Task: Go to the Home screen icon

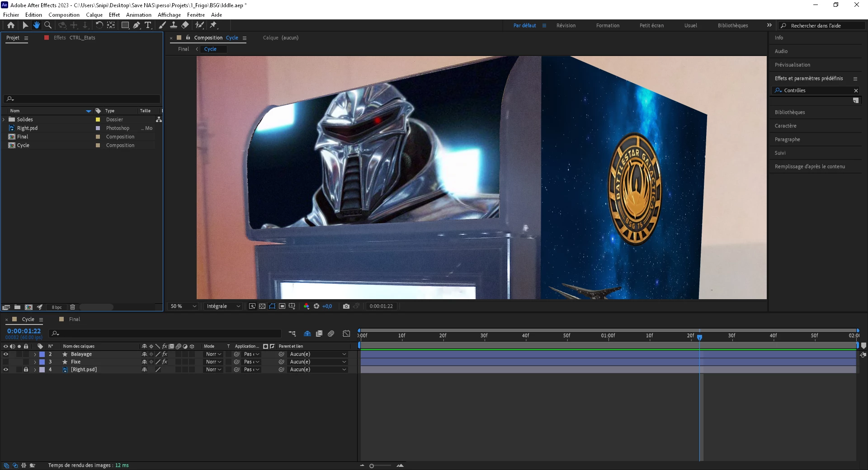Action: 11,25
